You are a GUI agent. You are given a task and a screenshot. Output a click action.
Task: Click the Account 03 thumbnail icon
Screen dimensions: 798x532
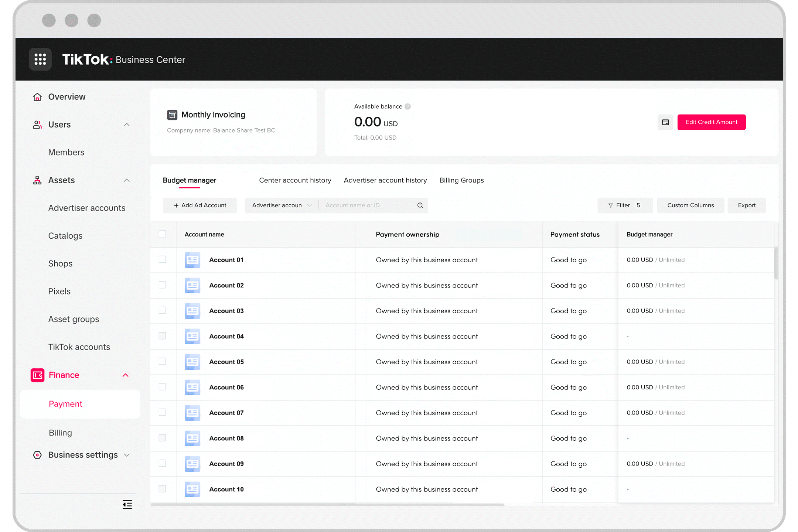coord(192,311)
